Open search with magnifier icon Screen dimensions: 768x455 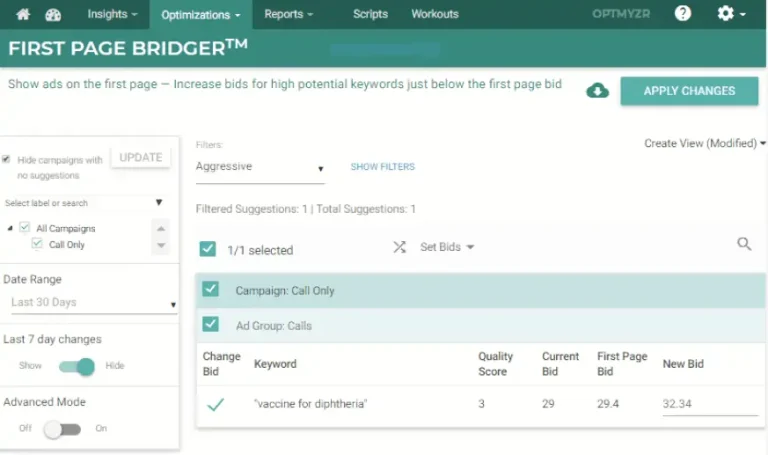[744, 243]
